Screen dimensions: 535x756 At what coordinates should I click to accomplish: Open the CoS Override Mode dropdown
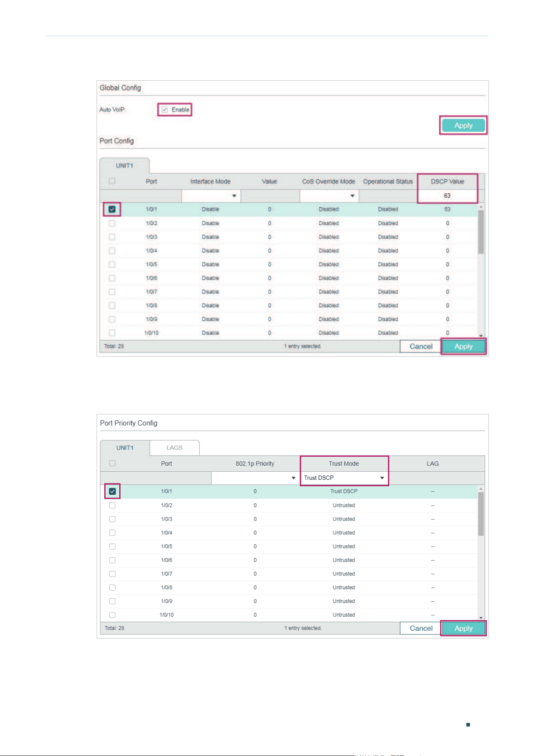(329, 195)
